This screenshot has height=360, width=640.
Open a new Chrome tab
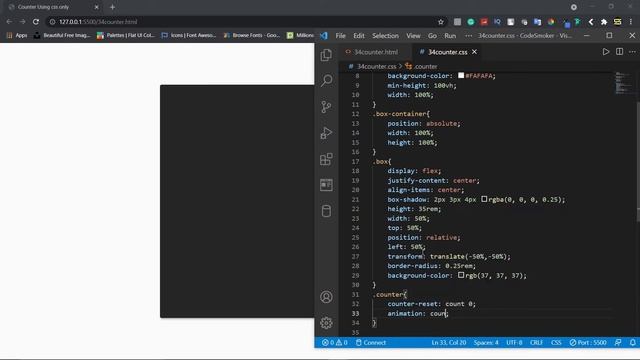tap(112, 7)
